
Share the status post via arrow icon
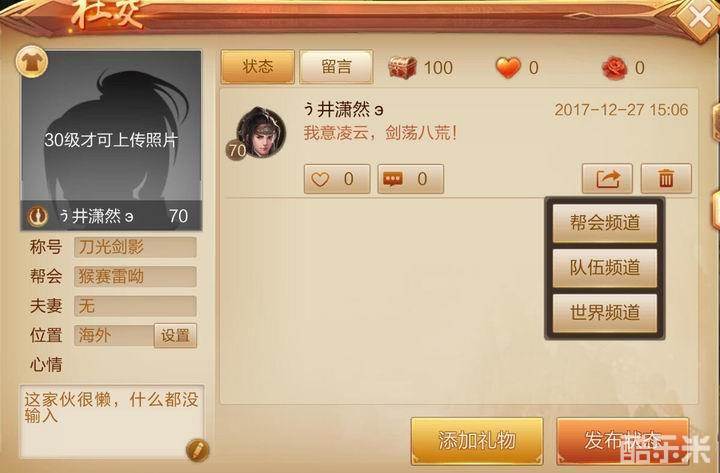[607, 178]
